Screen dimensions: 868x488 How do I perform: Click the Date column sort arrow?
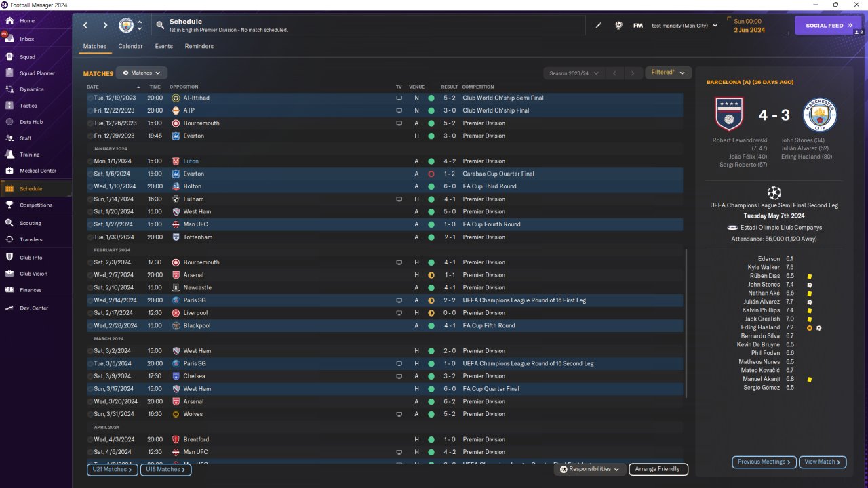[x=138, y=87]
